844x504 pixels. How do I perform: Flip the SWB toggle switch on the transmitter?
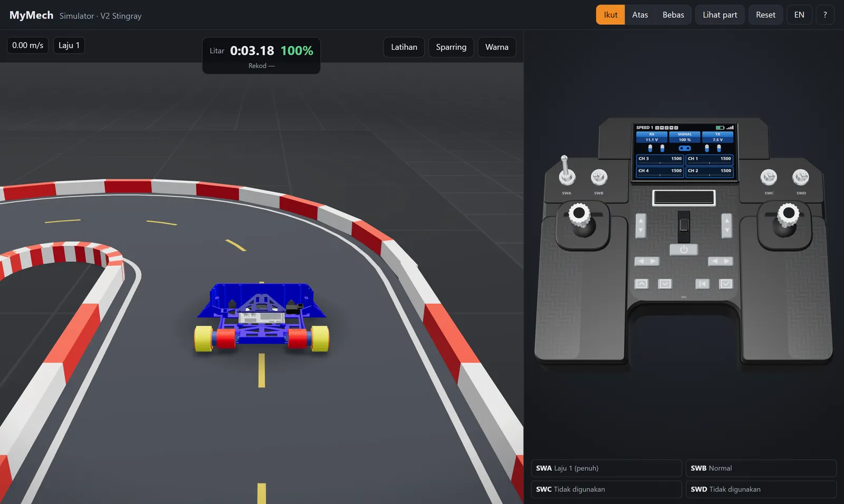coord(599,177)
